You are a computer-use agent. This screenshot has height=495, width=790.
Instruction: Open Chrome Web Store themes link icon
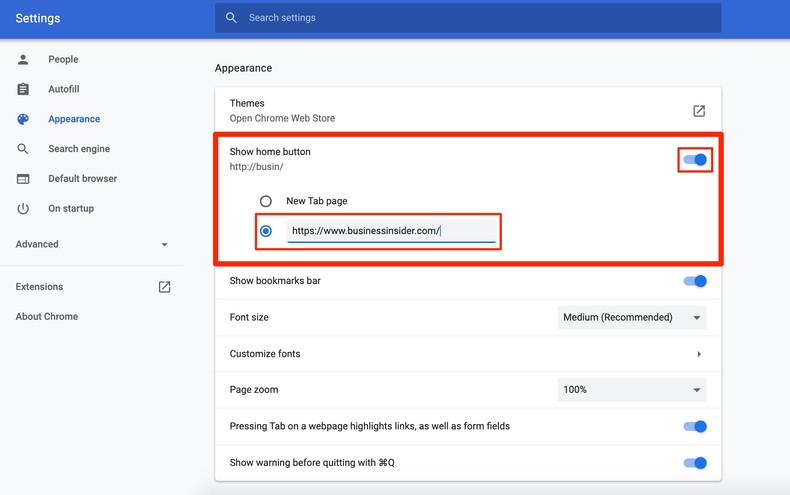tap(699, 111)
